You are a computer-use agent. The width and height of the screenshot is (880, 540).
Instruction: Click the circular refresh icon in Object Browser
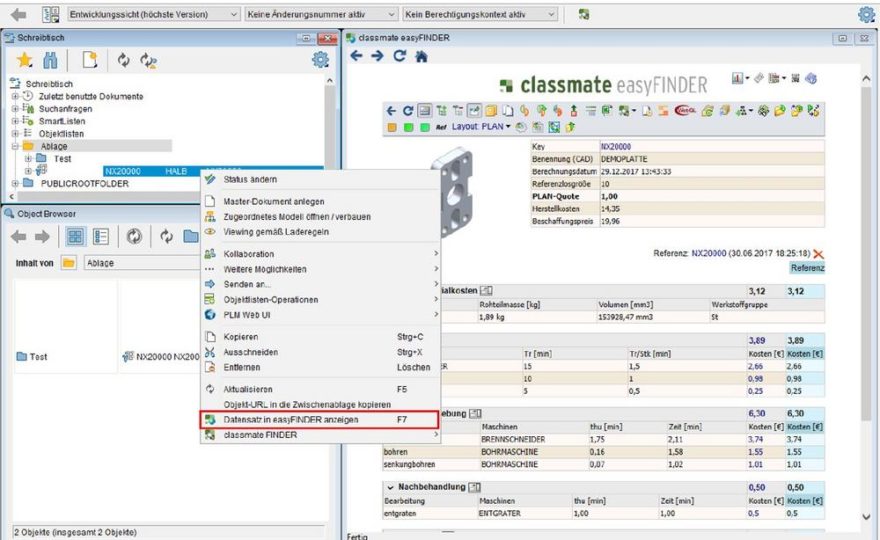pos(134,237)
